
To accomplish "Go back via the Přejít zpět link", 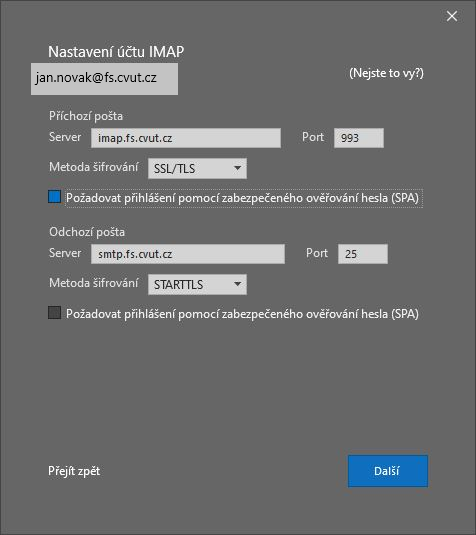I will click(x=74, y=471).
